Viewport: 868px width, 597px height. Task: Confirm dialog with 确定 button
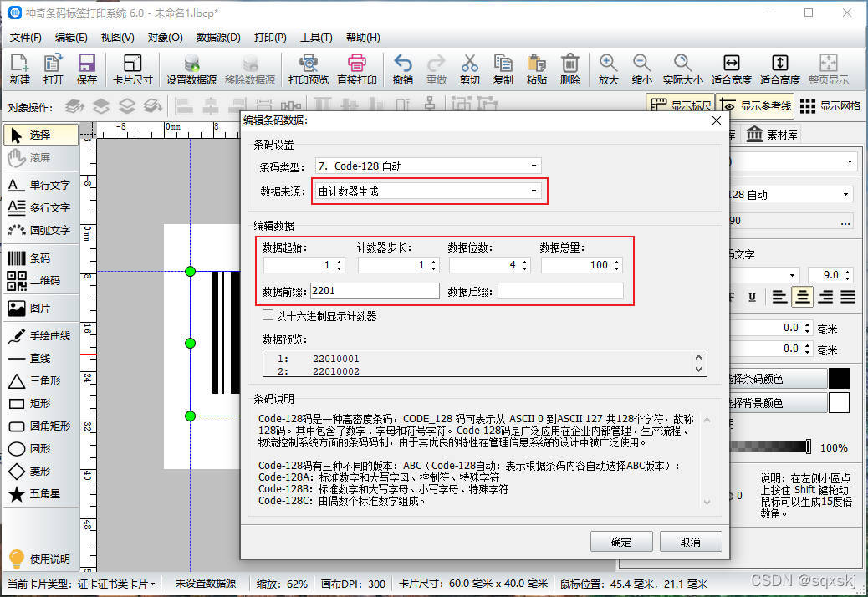(621, 542)
